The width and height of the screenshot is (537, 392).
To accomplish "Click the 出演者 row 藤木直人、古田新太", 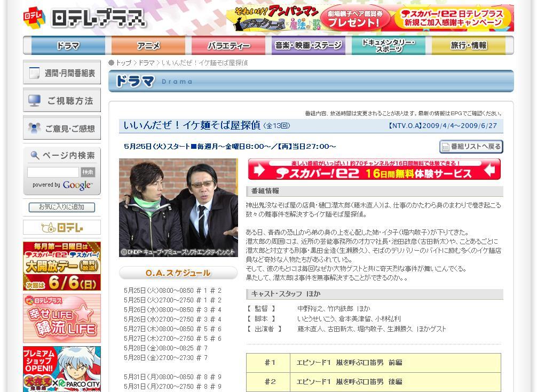I will tap(346, 329).
